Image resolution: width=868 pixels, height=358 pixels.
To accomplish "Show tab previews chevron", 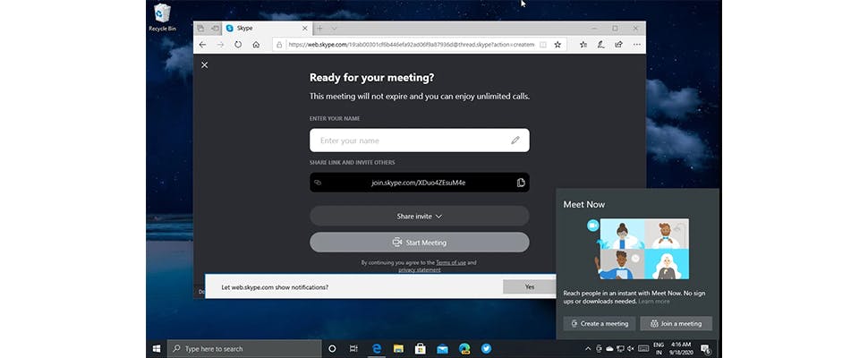I will [334, 29].
